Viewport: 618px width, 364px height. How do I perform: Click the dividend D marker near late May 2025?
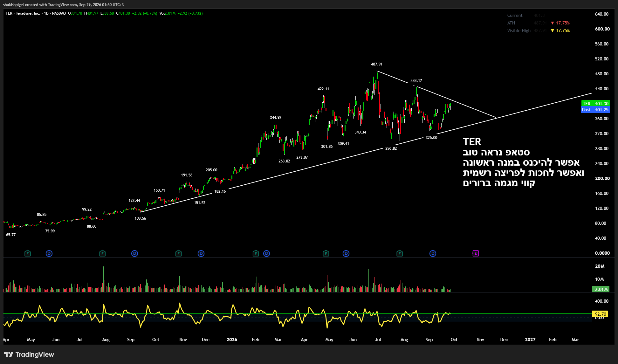49,253
